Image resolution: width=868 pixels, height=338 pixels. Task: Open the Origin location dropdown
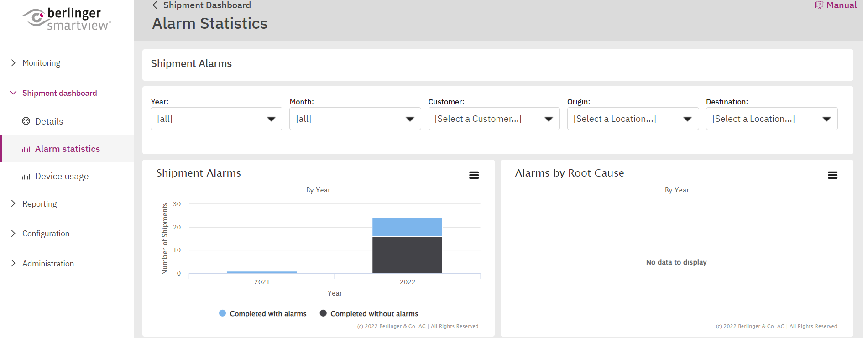pyautogui.click(x=633, y=119)
